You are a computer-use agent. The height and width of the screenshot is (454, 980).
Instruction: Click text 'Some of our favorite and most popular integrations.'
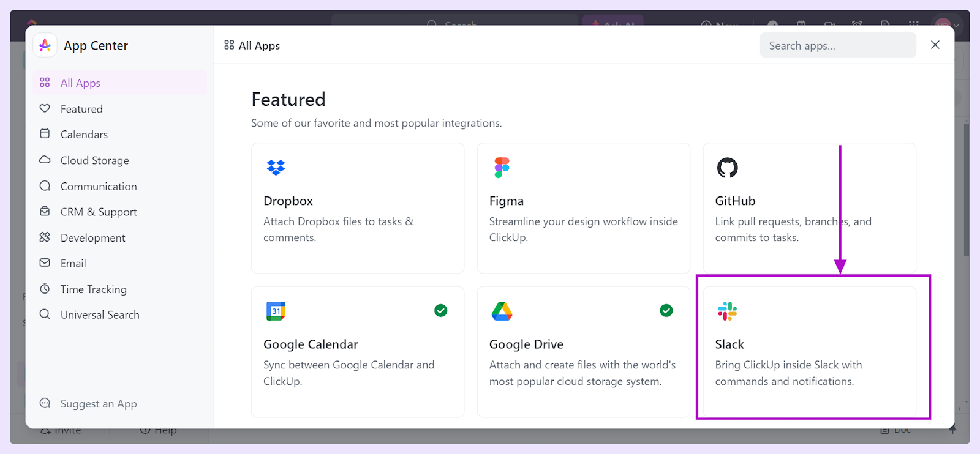[x=377, y=123]
